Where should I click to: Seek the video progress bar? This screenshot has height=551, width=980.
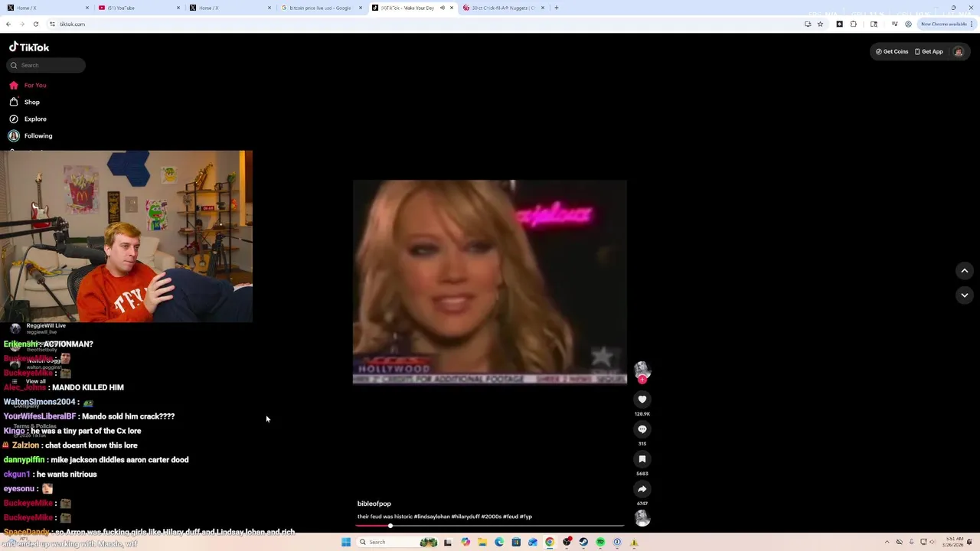click(x=490, y=526)
